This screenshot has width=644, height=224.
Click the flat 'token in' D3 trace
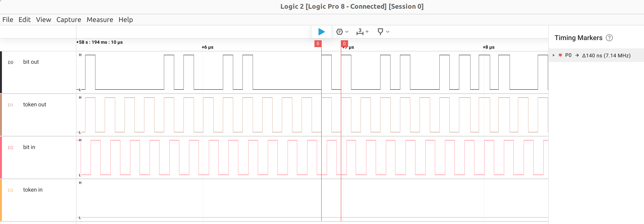coord(312,217)
